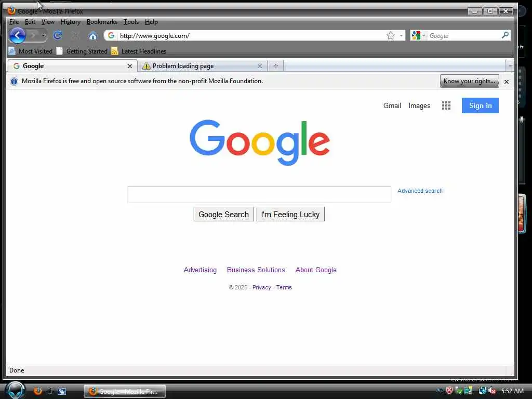Dismiss the Mozilla info notification bar
The image size is (532, 399).
(506, 82)
